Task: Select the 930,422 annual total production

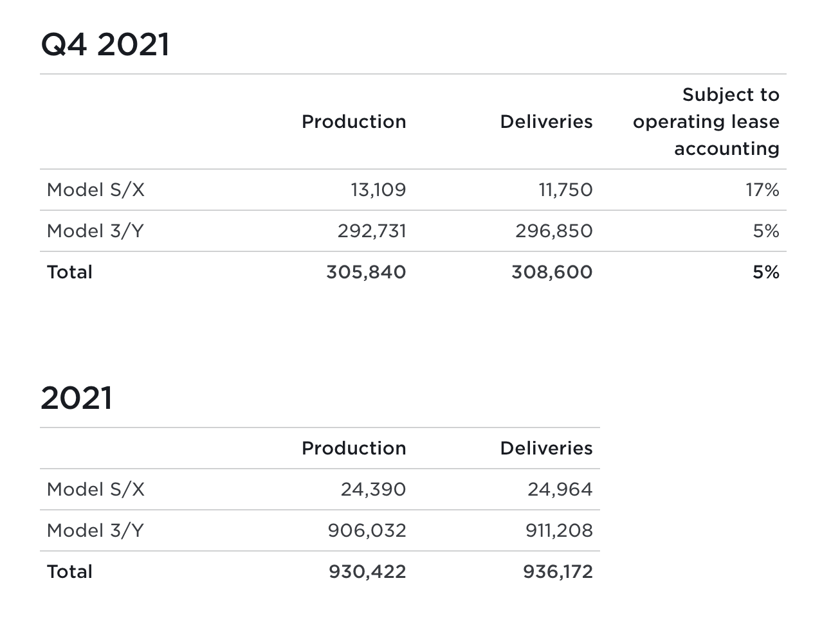Action: (x=367, y=572)
